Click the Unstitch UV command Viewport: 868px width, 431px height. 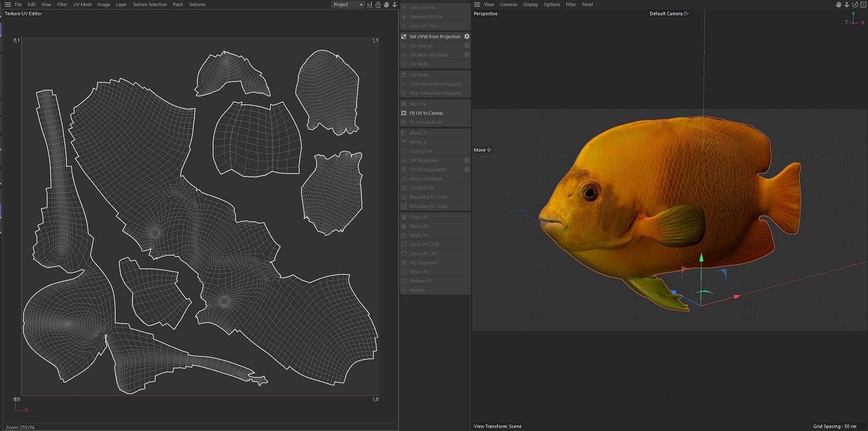tap(435, 188)
